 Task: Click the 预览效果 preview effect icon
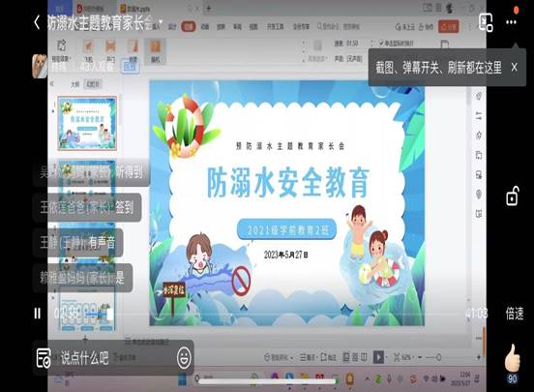61,50
